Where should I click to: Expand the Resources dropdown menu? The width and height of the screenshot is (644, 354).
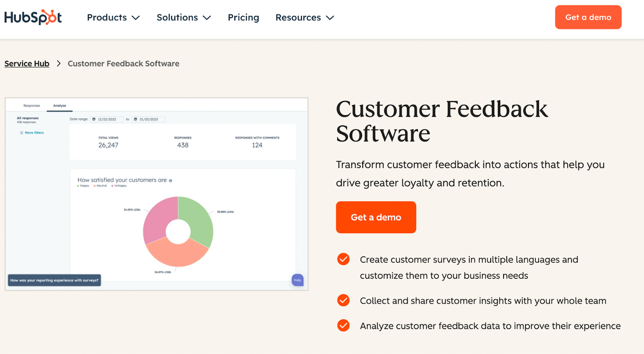(305, 18)
